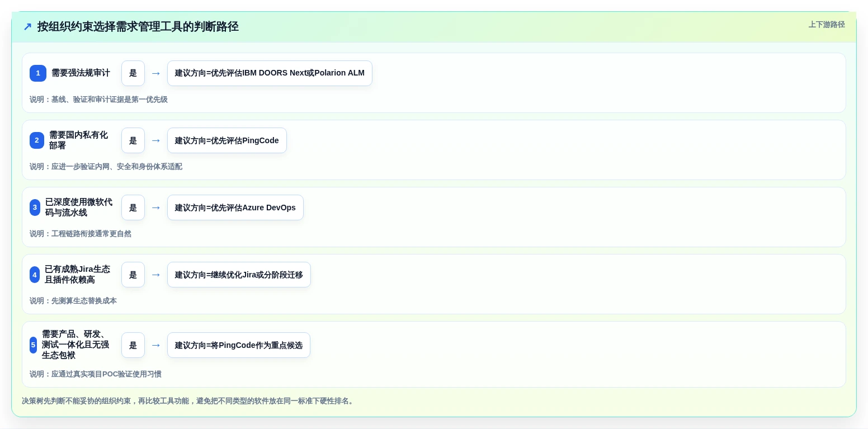Screen dimensions: 868x429
Task: Select the condition 已有成熟Jira生态且插件依赖高
Action: (77, 275)
